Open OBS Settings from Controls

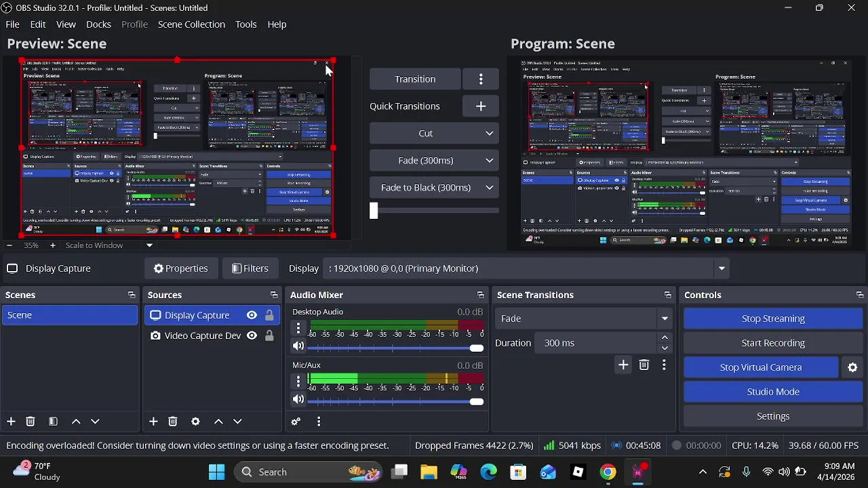coord(773,416)
